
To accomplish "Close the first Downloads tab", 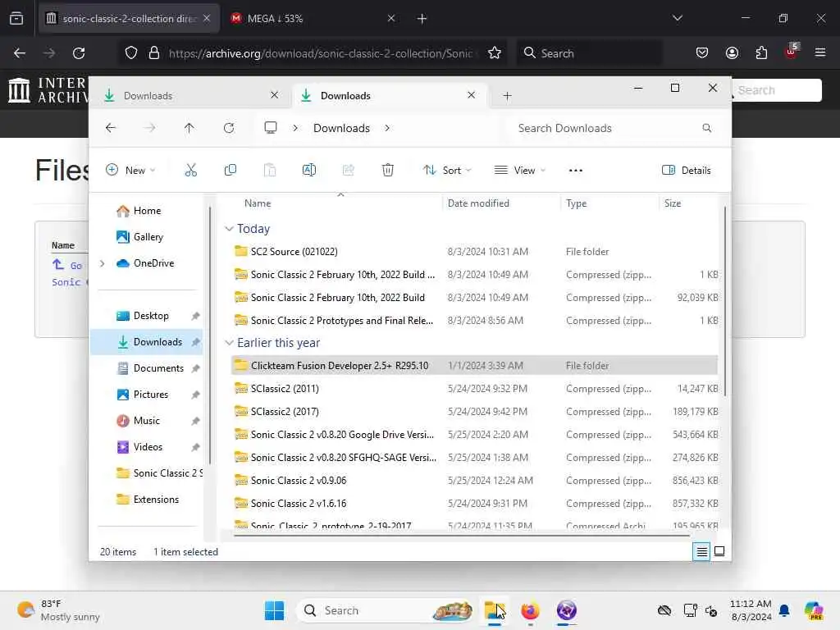I will click(274, 95).
